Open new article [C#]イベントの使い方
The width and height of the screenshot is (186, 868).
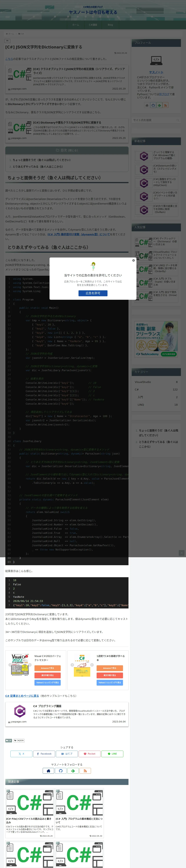(156, 196)
